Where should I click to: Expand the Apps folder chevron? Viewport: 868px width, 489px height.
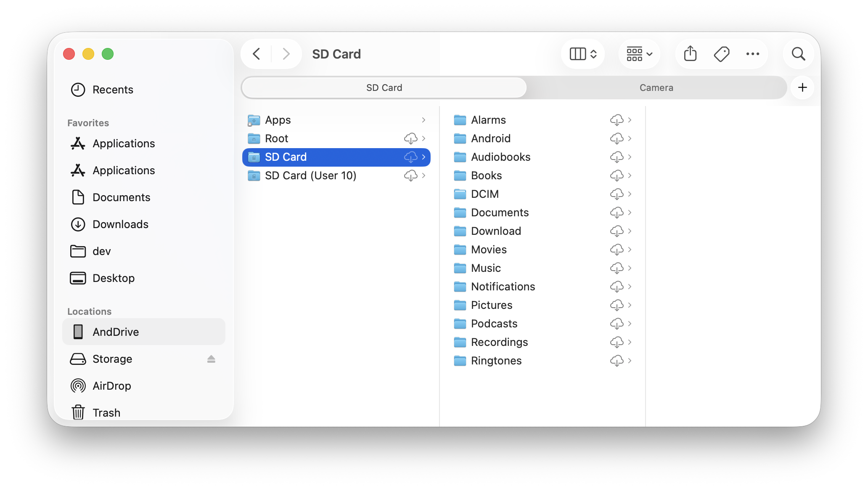[423, 120]
